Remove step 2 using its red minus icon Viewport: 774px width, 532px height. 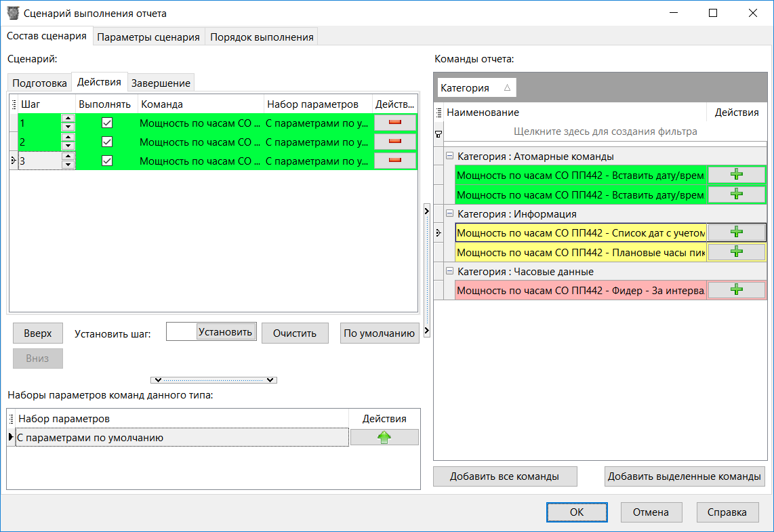click(395, 142)
